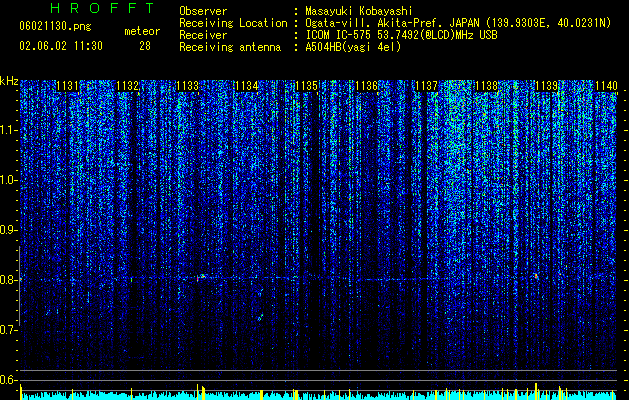This screenshot has height=400, width=629.
Task: Click the Receiving antenna label
Action: [x=230, y=47]
